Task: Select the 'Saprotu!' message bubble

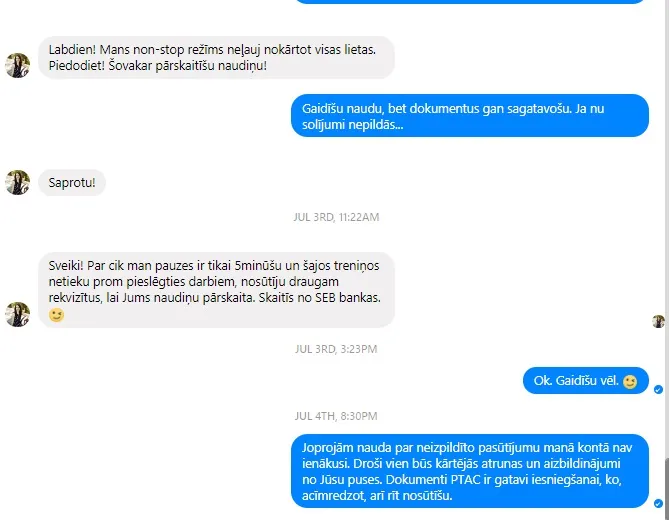Action: [72, 183]
